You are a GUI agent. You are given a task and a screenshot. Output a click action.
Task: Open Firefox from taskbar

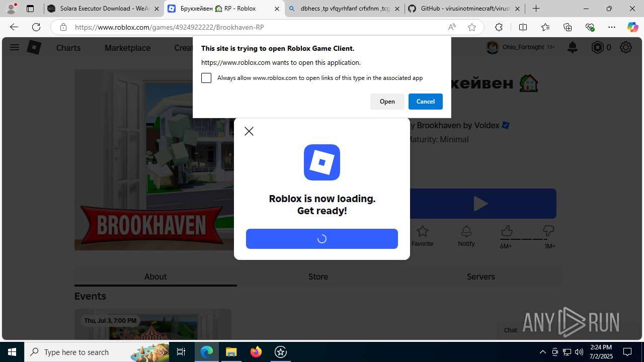coord(256,352)
